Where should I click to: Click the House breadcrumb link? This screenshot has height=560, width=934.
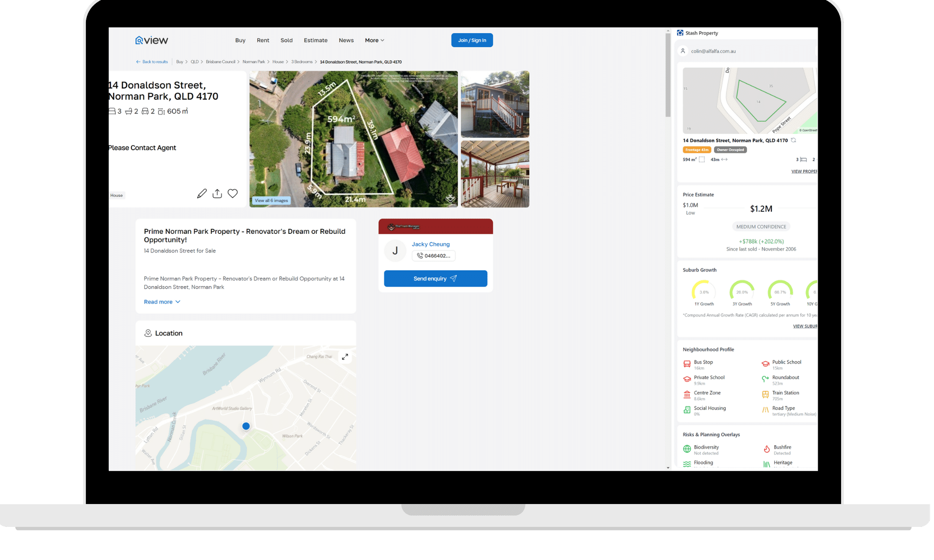point(278,62)
